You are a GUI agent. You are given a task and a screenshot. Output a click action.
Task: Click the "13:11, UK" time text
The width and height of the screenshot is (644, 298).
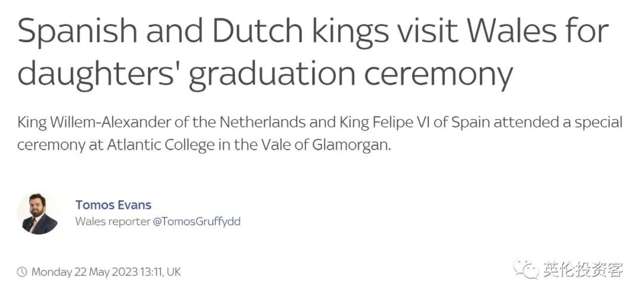[x=160, y=272]
